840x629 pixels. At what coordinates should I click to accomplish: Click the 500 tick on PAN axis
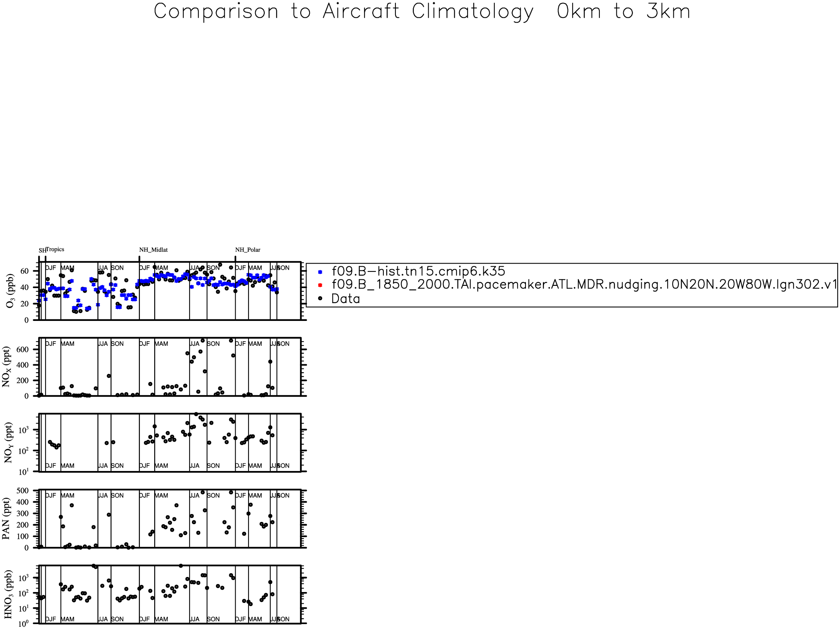tap(22, 491)
